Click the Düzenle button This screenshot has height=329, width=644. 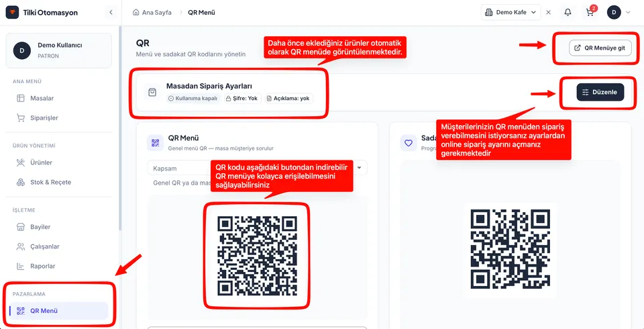pos(600,92)
